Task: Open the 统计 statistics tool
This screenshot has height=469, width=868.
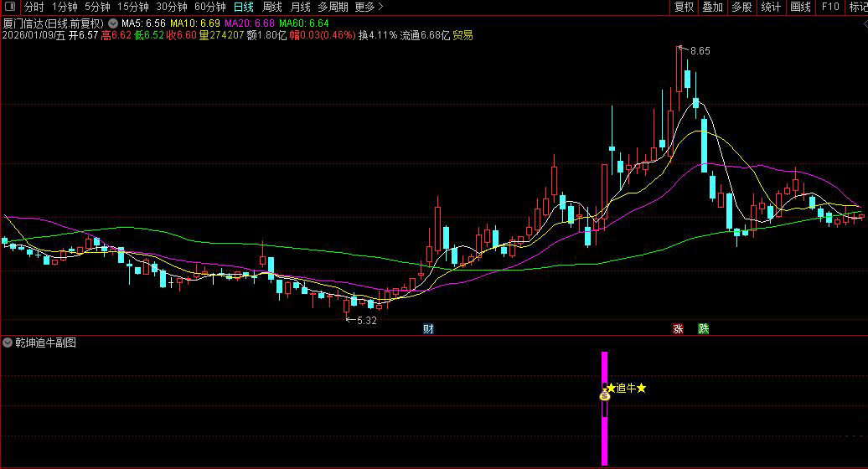Action: (x=771, y=8)
